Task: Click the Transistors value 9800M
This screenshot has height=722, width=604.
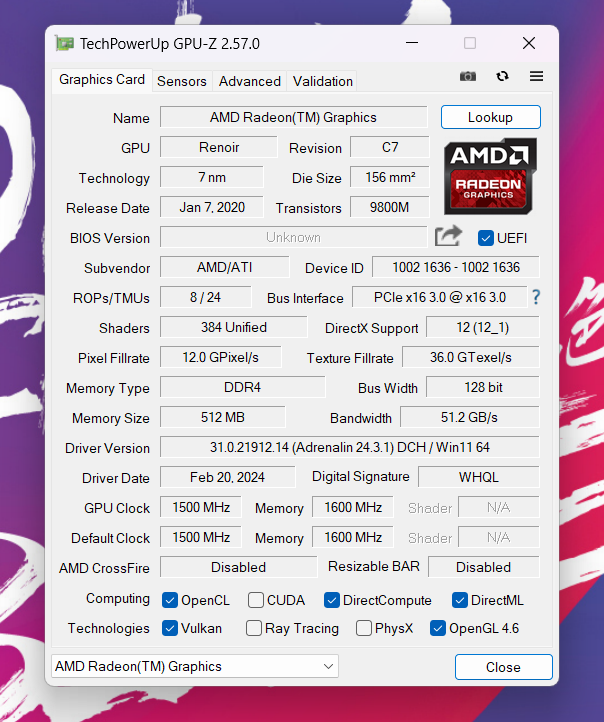Action: [x=389, y=207]
